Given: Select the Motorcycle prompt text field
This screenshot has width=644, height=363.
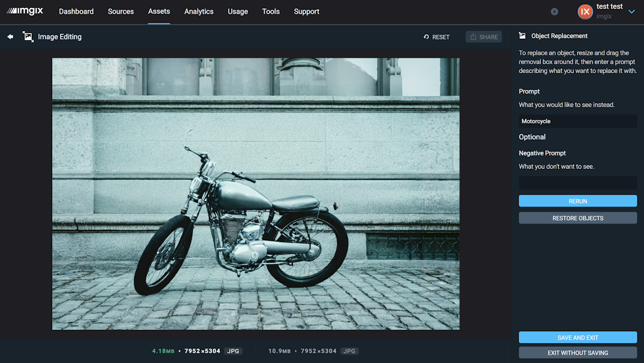Looking at the screenshot, I should [x=577, y=120].
